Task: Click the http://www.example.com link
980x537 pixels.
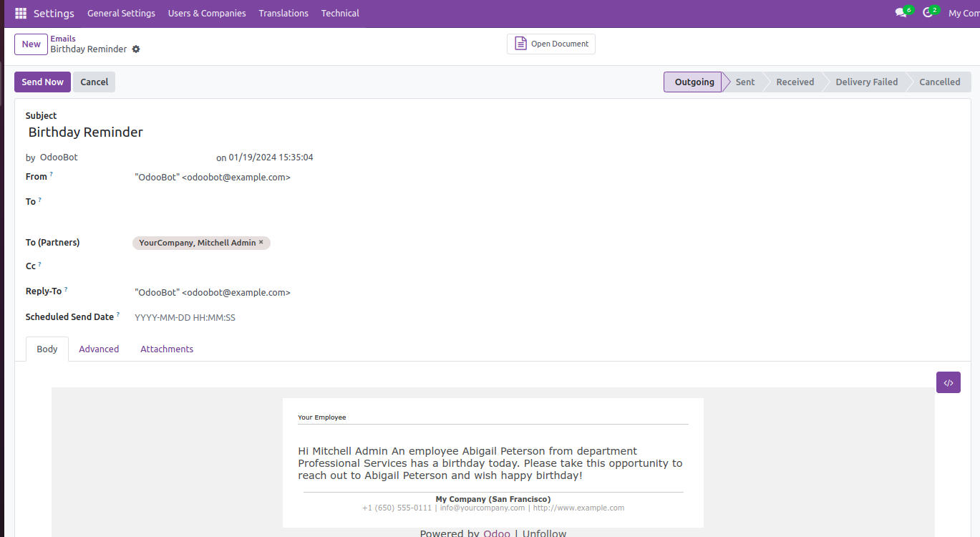Action: pos(578,508)
